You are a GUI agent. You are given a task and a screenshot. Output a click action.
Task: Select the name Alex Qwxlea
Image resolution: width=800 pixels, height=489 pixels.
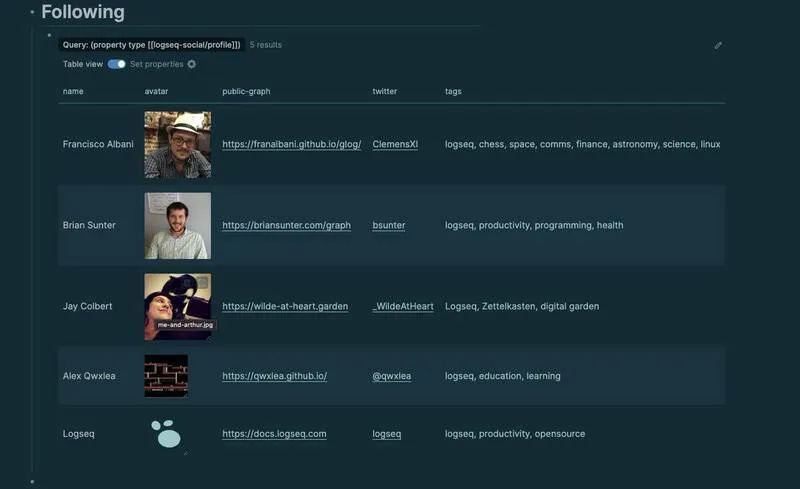89,376
